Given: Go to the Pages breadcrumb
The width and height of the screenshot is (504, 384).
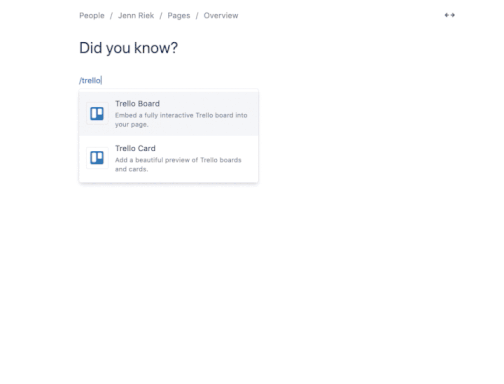Looking at the screenshot, I should click(x=179, y=16).
